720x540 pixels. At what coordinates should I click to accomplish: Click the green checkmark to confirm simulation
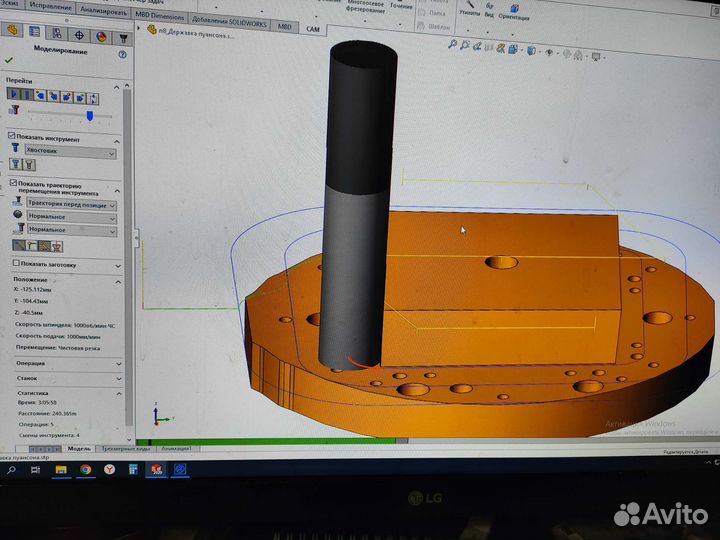pyautogui.click(x=9, y=60)
